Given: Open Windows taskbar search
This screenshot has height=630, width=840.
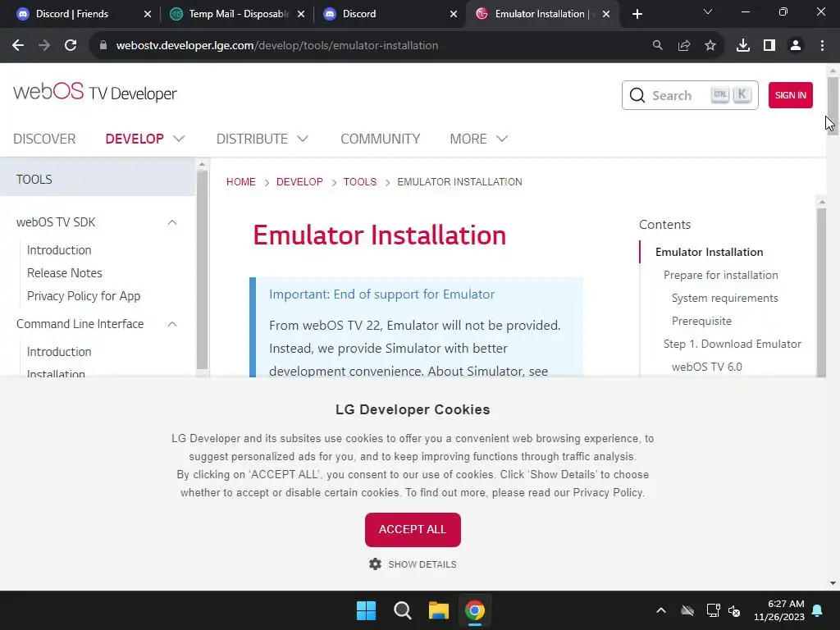Looking at the screenshot, I should [x=402, y=610].
